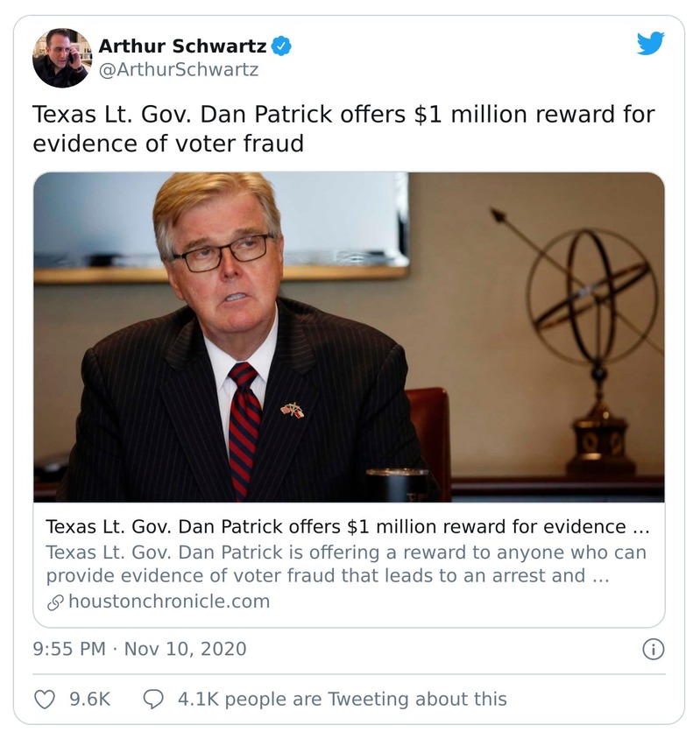
Task: Open the houstonchronicle.com domain link
Action: pyautogui.click(x=168, y=602)
